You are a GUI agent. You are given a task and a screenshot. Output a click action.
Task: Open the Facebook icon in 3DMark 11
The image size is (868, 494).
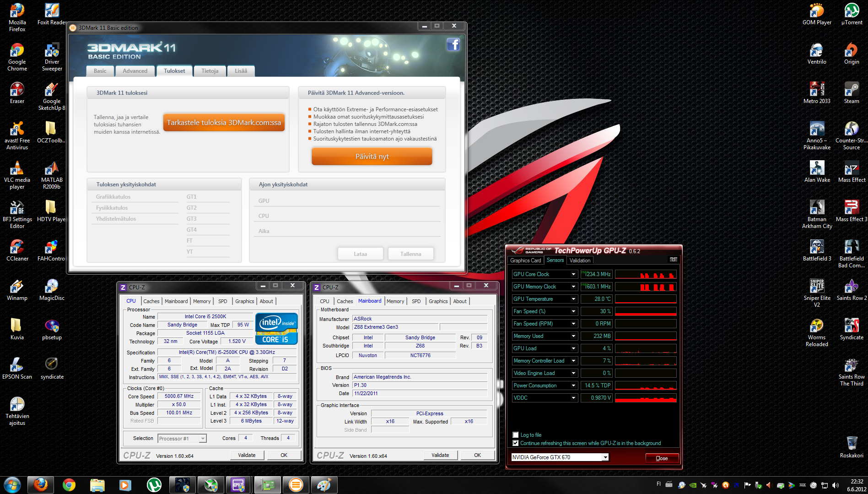453,44
